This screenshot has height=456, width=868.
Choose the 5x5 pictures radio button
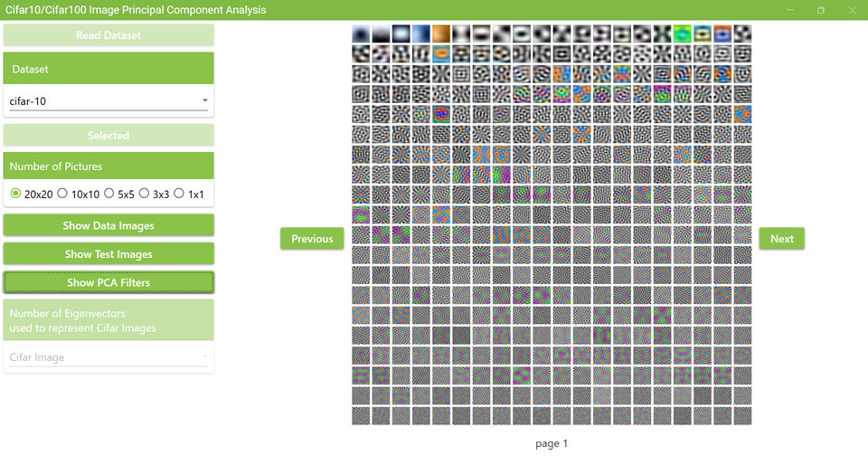click(x=109, y=194)
